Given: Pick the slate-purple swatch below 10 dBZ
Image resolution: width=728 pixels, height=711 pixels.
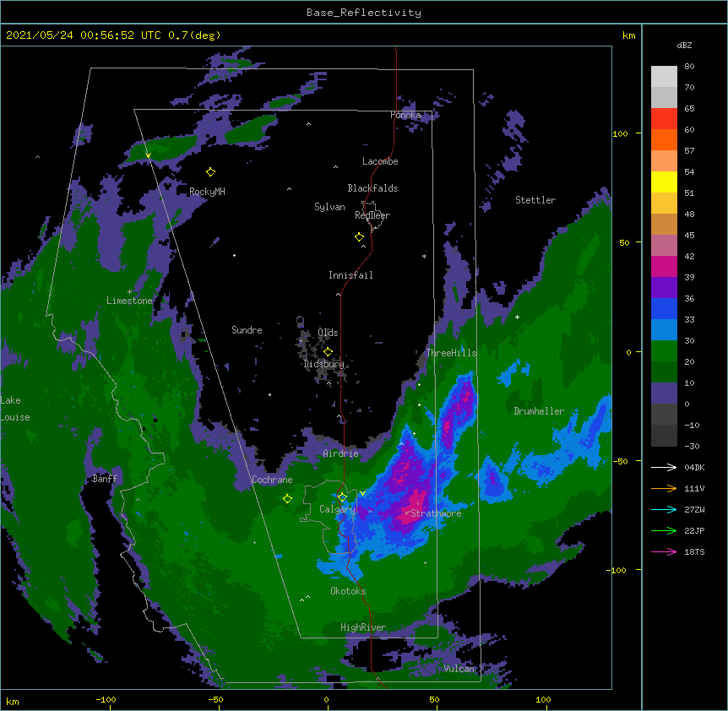Looking at the screenshot, I should point(664,393).
